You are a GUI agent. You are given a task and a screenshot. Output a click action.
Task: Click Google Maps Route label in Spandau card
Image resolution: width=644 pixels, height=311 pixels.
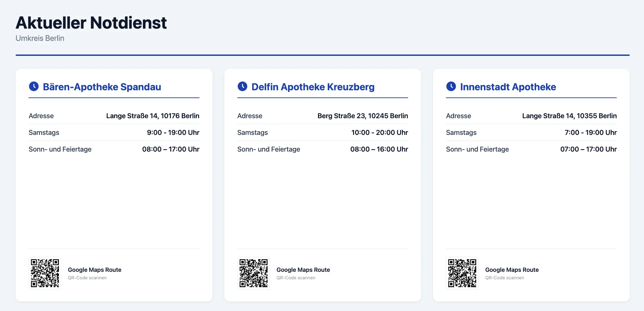coord(95,270)
